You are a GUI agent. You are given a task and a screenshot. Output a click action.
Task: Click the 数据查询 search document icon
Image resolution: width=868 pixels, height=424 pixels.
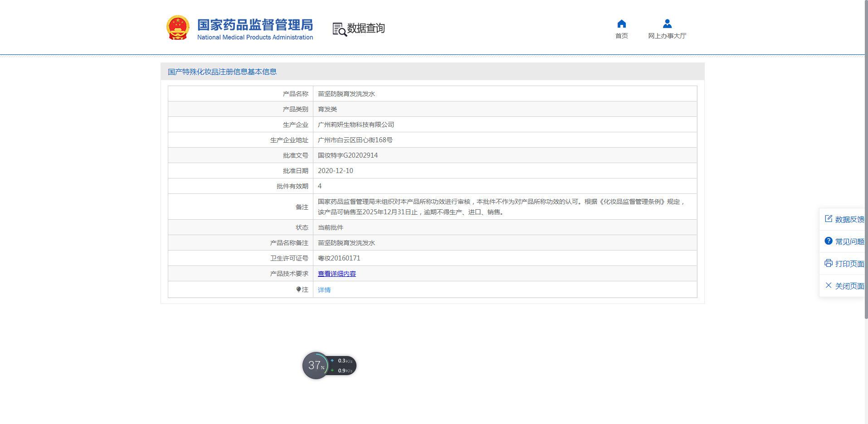(x=339, y=29)
